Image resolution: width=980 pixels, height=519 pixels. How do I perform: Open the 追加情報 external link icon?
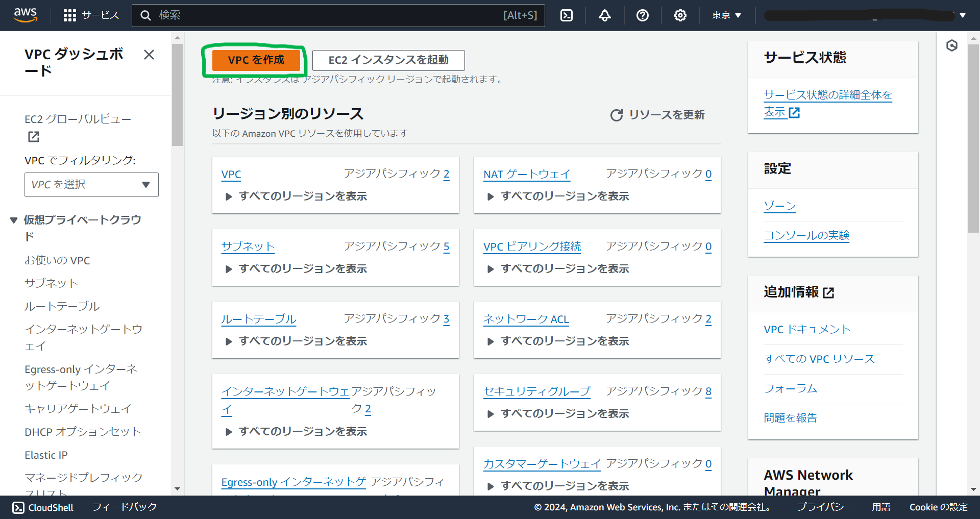point(829,292)
